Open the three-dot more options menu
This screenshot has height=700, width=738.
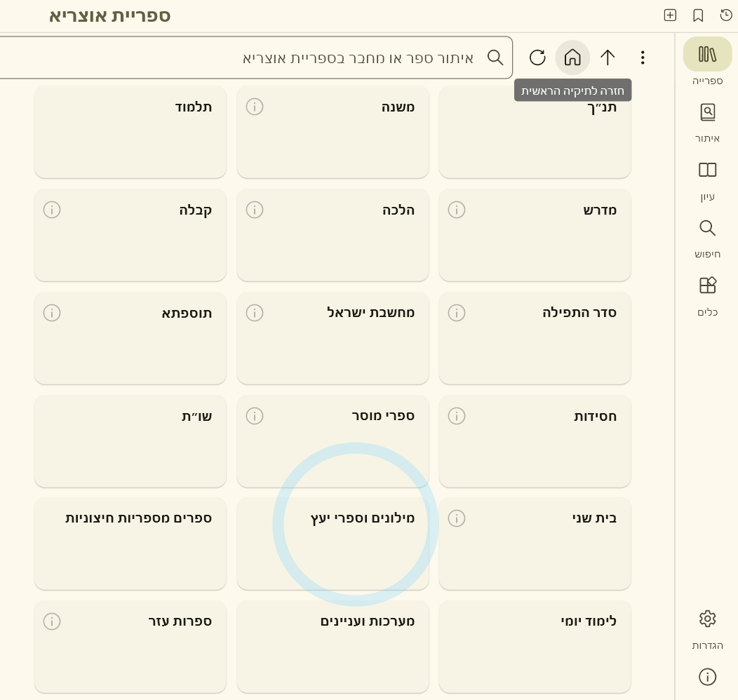pyautogui.click(x=643, y=58)
